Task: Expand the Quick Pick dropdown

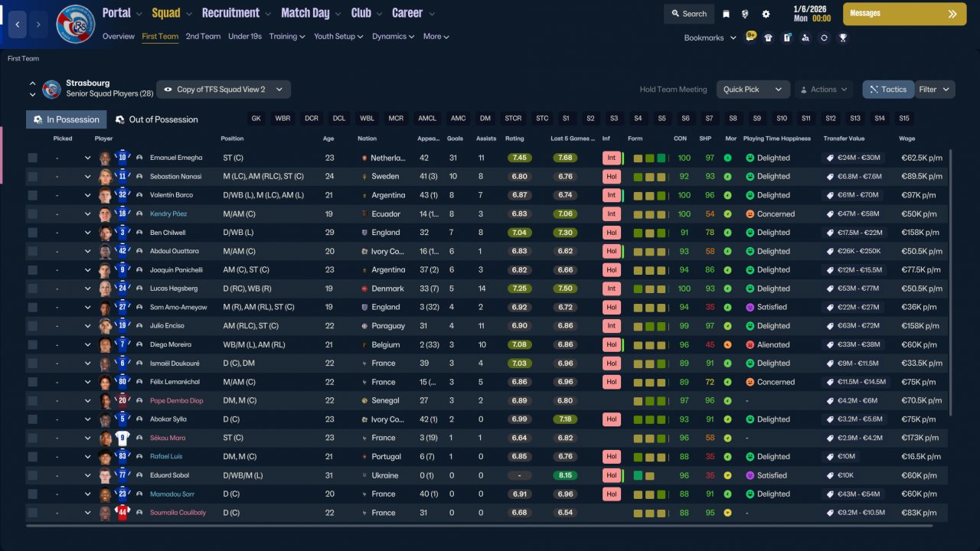Action: [x=753, y=90]
